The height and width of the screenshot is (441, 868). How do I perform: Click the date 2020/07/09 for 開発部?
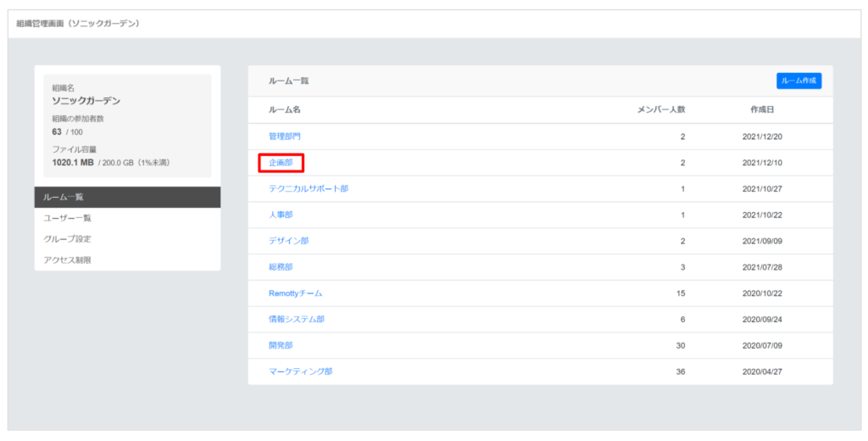point(762,345)
